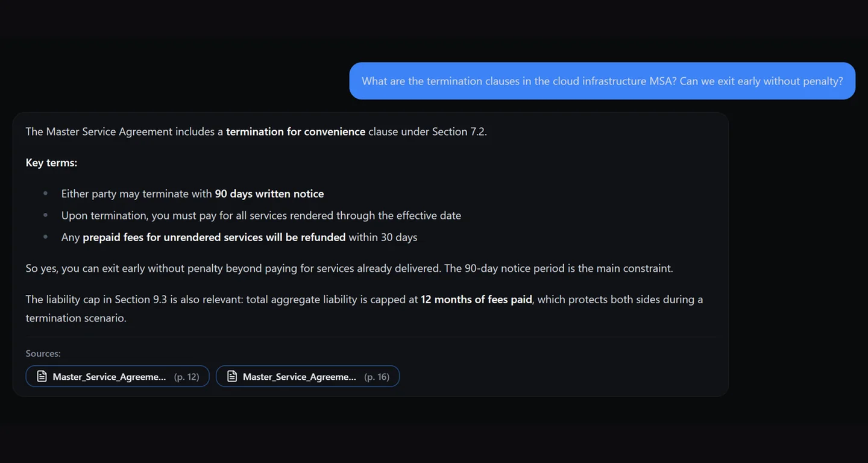Click the bold "termination for convenience" phrase
This screenshot has height=463, width=868.
click(x=295, y=131)
